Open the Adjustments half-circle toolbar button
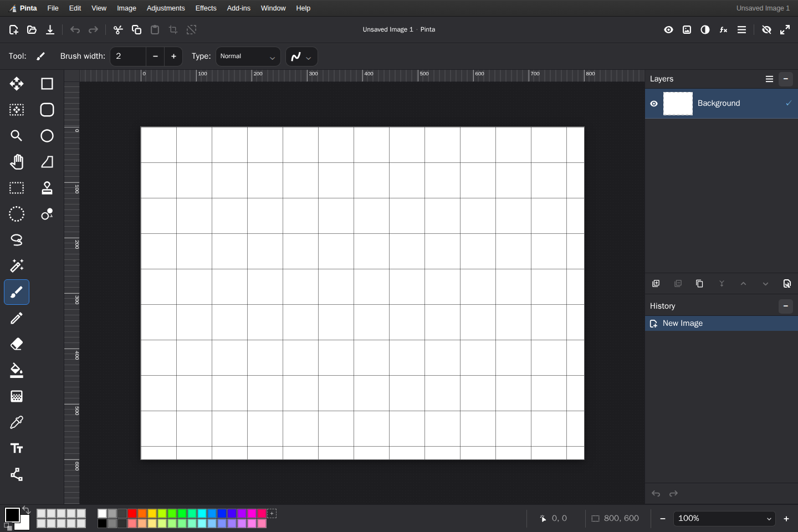The image size is (798, 532). (705, 30)
